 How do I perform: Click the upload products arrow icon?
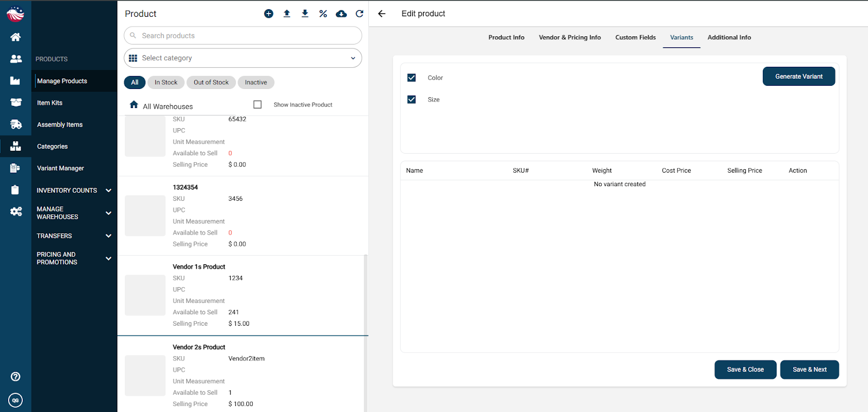tap(287, 14)
